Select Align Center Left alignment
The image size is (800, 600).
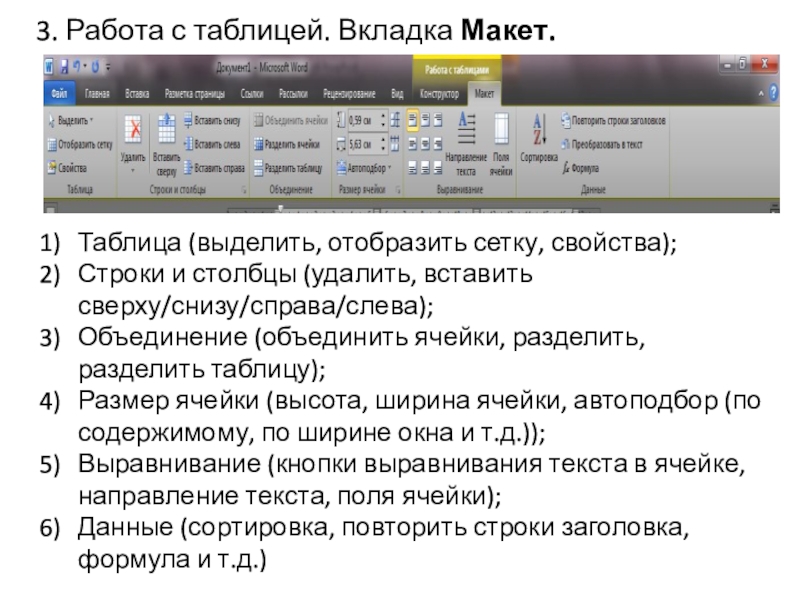click(413, 144)
